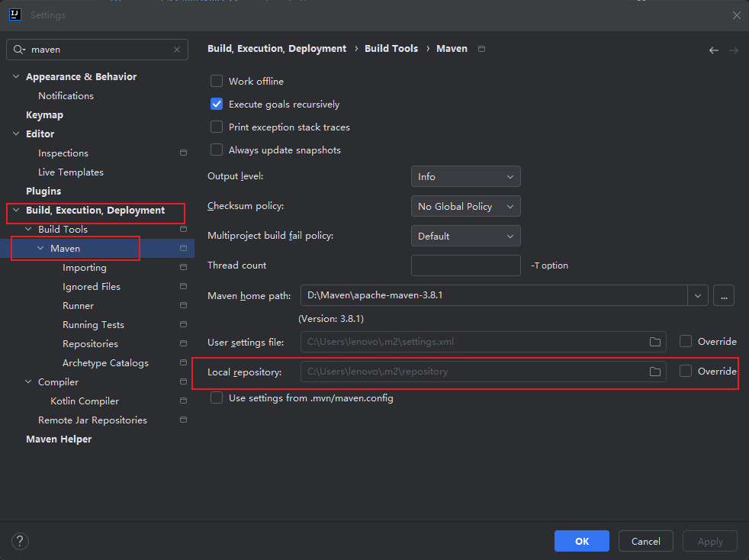Viewport: 749px width, 560px height.
Task: Open Archetype Catalogs settings
Action: pos(105,363)
